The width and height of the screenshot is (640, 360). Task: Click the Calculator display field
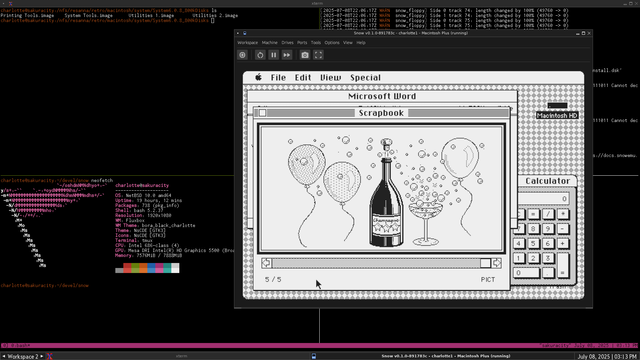click(x=544, y=199)
